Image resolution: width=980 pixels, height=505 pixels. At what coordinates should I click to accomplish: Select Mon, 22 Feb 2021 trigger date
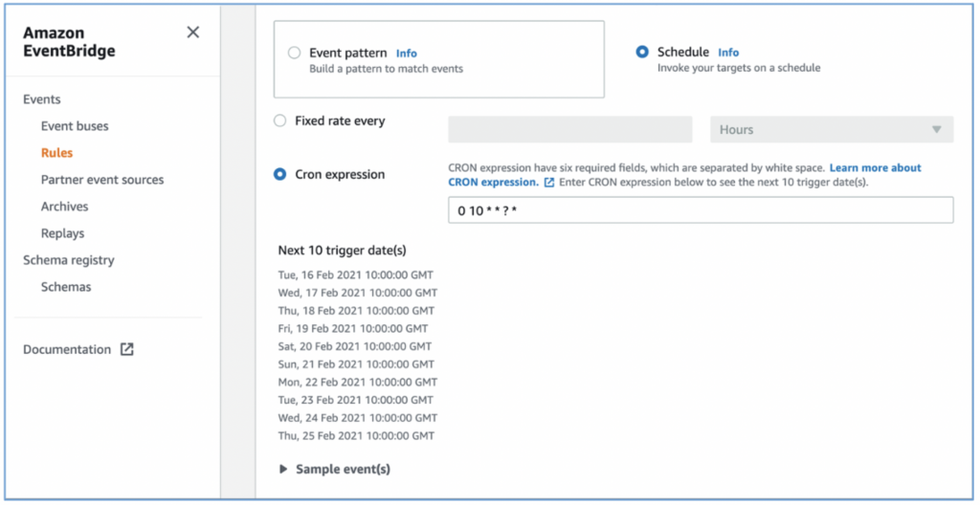click(x=358, y=382)
